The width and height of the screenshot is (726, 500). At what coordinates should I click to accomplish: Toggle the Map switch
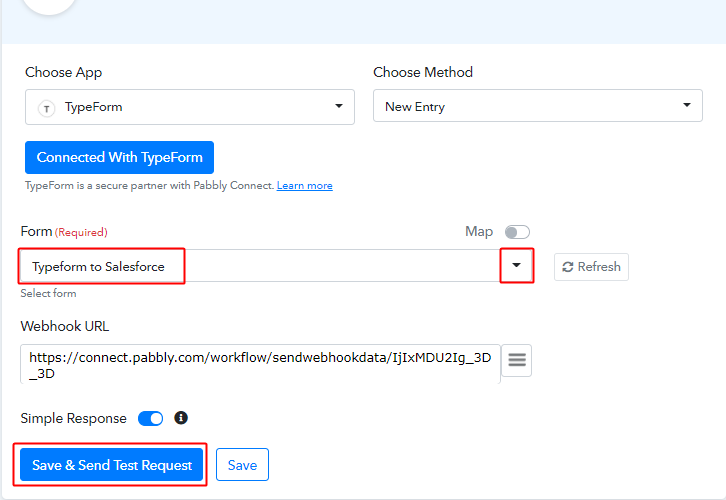[517, 232]
